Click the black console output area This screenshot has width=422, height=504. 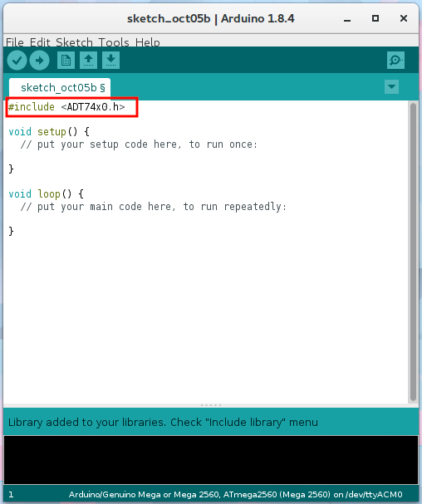pos(211,460)
